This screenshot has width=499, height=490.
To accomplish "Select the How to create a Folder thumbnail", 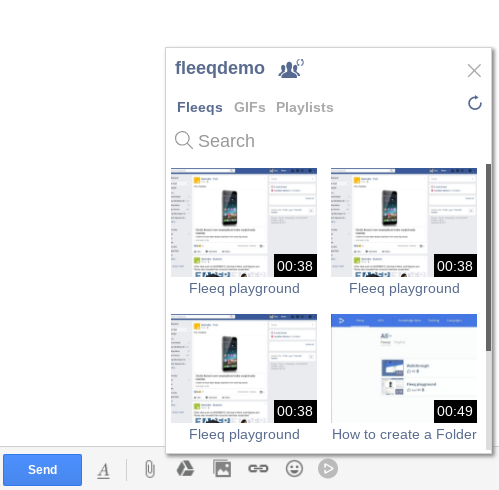I will (404, 368).
